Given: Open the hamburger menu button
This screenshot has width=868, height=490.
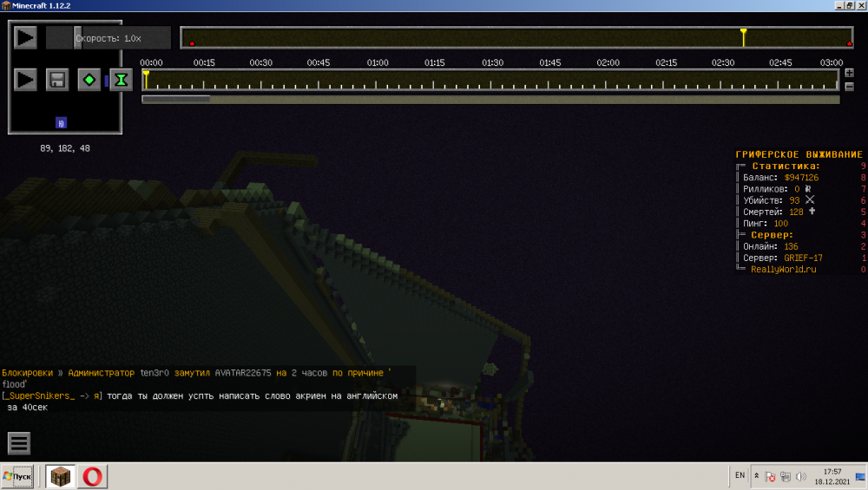Looking at the screenshot, I should pyautogui.click(x=19, y=443).
